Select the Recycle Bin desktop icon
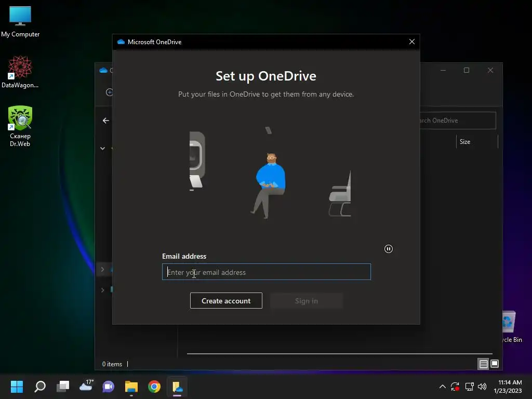Image resolution: width=532 pixels, height=399 pixels. (x=512, y=327)
